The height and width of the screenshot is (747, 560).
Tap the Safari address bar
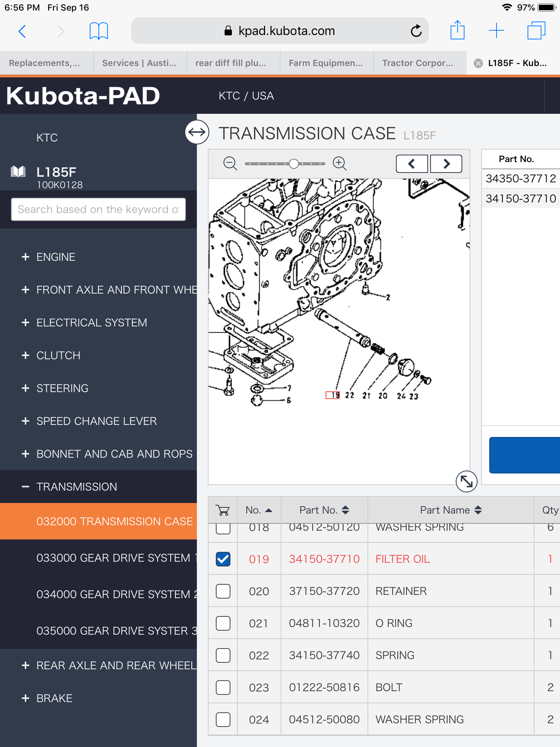[x=280, y=31]
